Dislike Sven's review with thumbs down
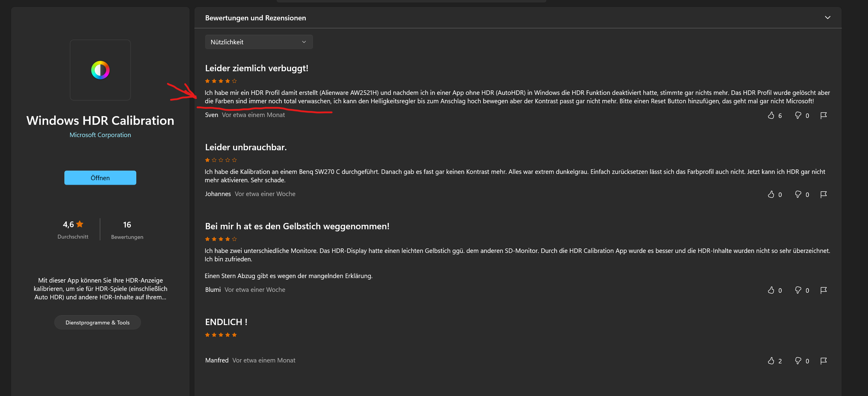 pos(798,116)
